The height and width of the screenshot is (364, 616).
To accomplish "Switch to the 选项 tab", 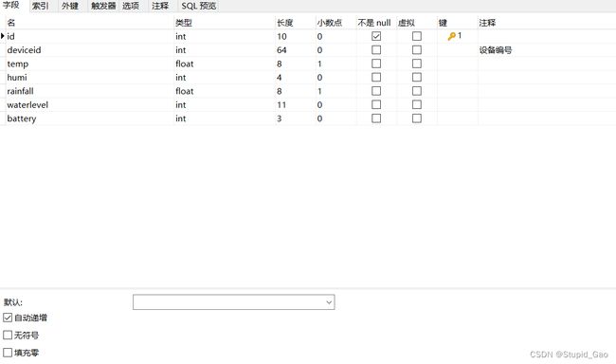I will click(x=131, y=6).
